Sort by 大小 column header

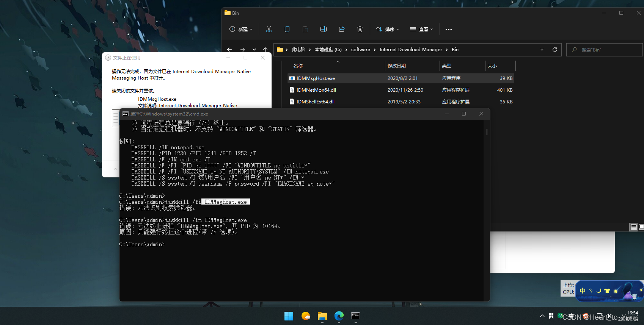pos(492,66)
